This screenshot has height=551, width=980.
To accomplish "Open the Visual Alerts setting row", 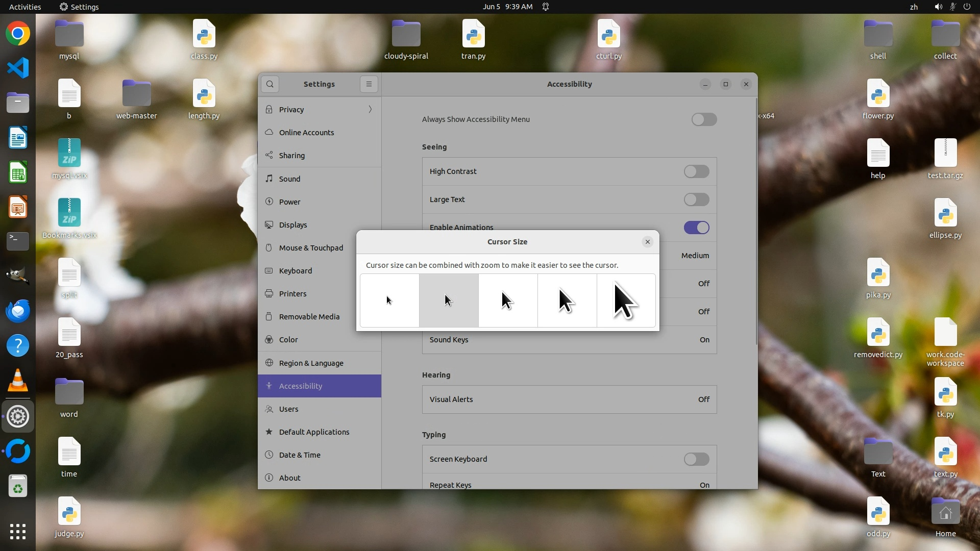I will pyautogui.click(x=569, y=399).
